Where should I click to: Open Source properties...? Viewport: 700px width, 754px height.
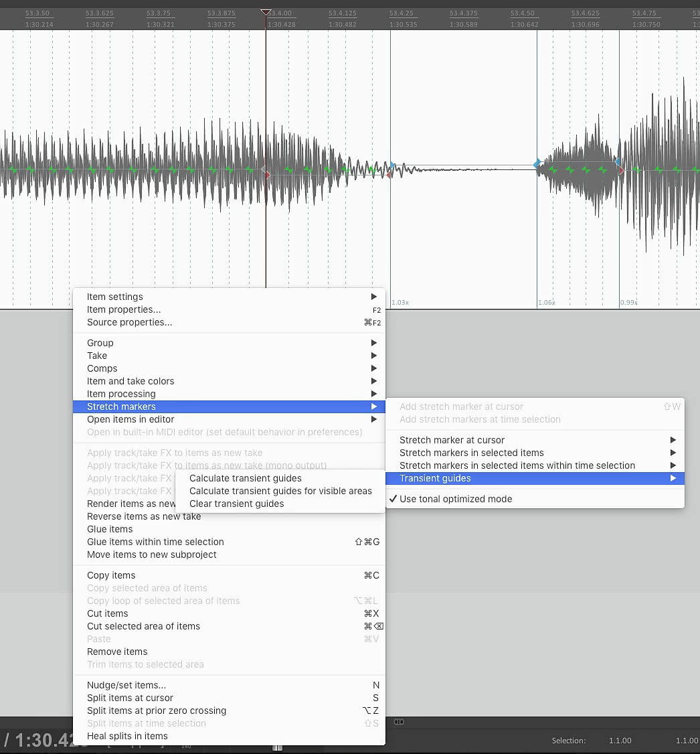229,322
